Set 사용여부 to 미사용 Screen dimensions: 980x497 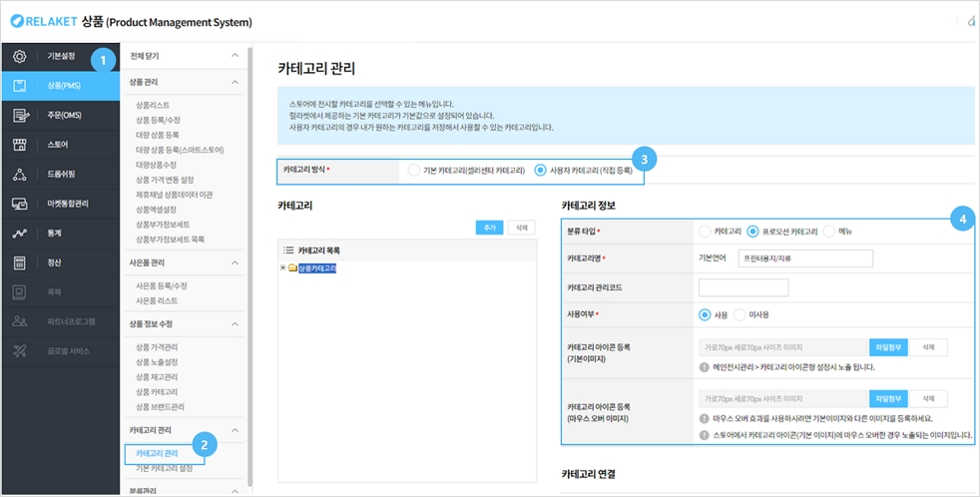tap(739, 314)
